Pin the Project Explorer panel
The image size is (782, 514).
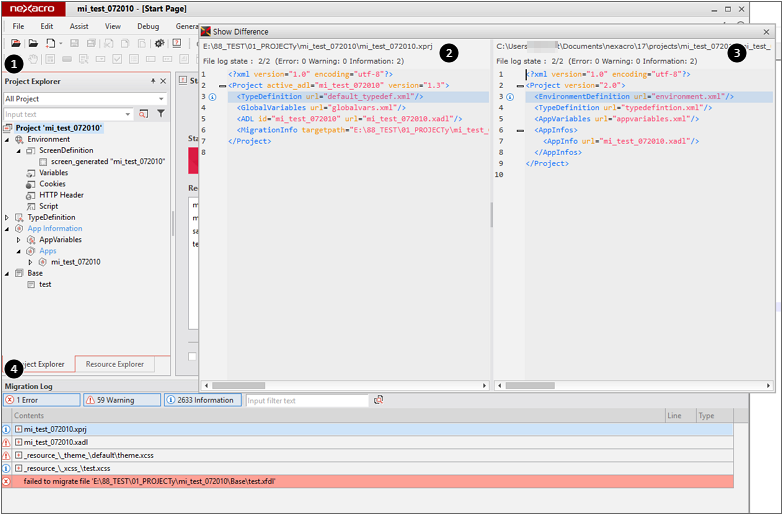point(153,81)
